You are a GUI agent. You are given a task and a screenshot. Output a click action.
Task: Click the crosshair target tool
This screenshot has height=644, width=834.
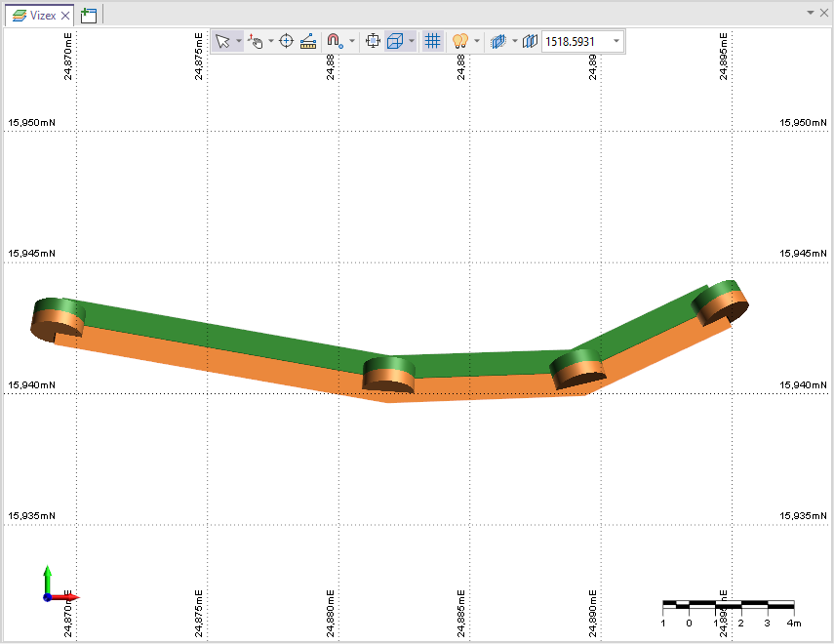pos(287,41)
